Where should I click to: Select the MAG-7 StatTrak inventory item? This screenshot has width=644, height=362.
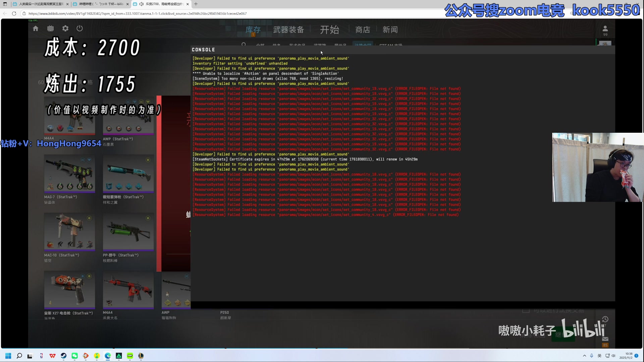coord(69,174)
